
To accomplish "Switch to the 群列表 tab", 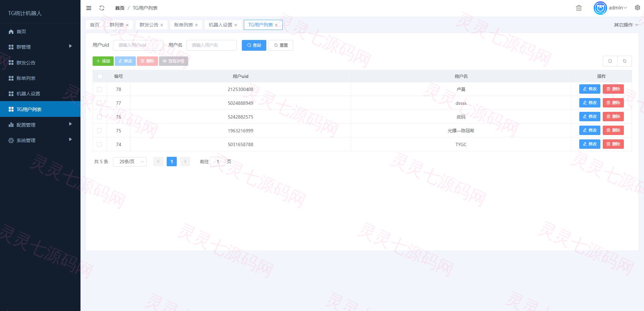I will 117,25.
